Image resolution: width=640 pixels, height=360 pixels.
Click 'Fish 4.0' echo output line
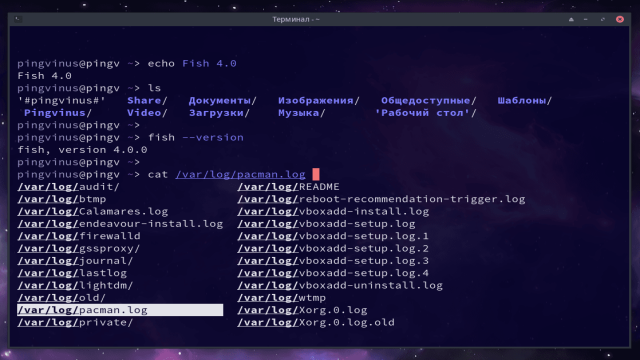(x=44, y=76)
